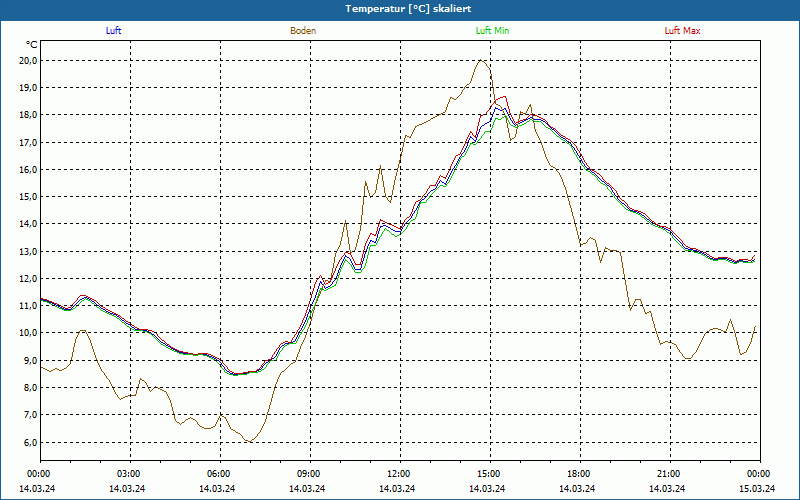This screenshot has width=800, height=500.
Task: Click the '15.03.24' date label
Action: click(758, 488)
